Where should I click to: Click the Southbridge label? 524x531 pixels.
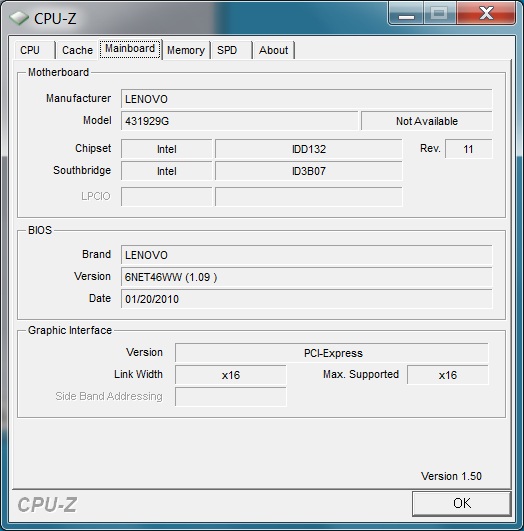point(82,170)
